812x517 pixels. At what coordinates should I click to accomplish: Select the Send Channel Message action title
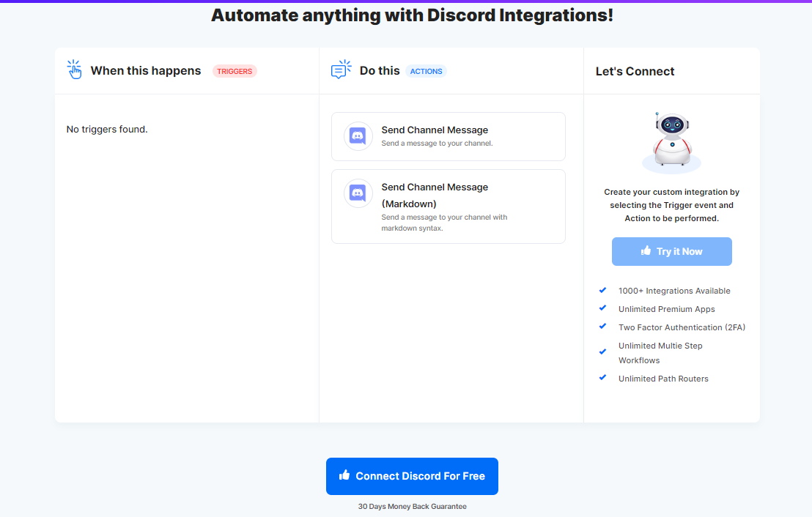(435, 130)
